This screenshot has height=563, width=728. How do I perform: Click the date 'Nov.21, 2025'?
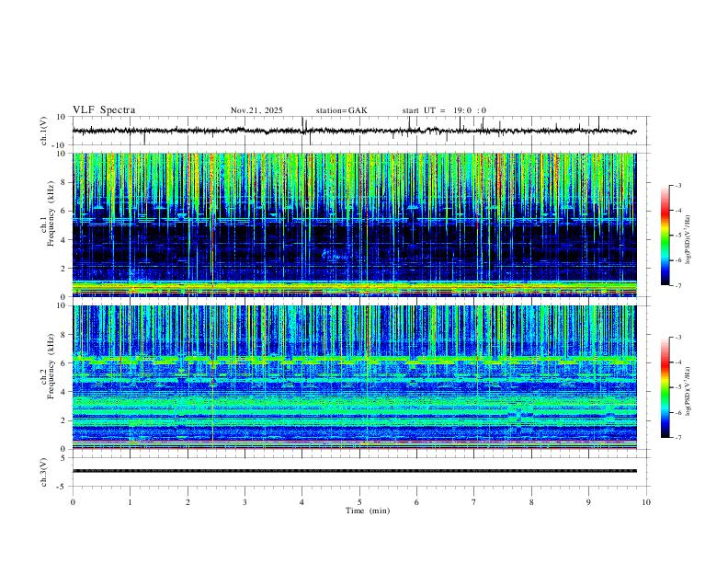tap(256, 110)
